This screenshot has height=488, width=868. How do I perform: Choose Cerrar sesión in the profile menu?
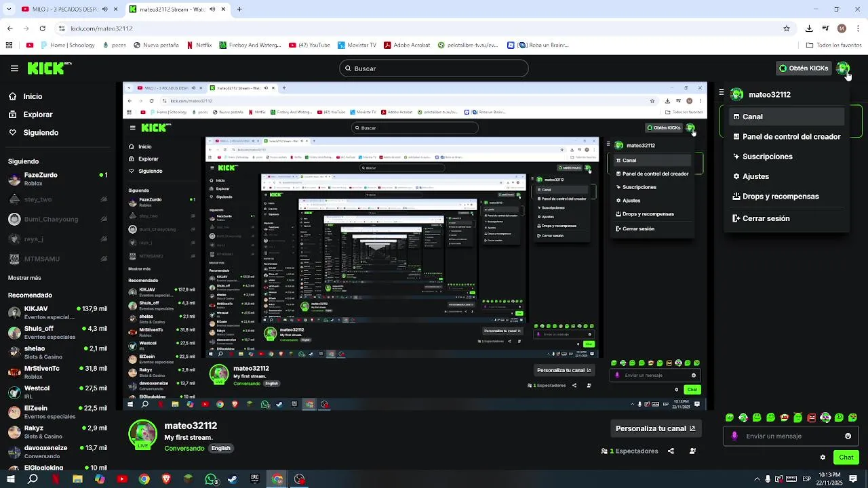pyautogui.click(x=787, y=218)
